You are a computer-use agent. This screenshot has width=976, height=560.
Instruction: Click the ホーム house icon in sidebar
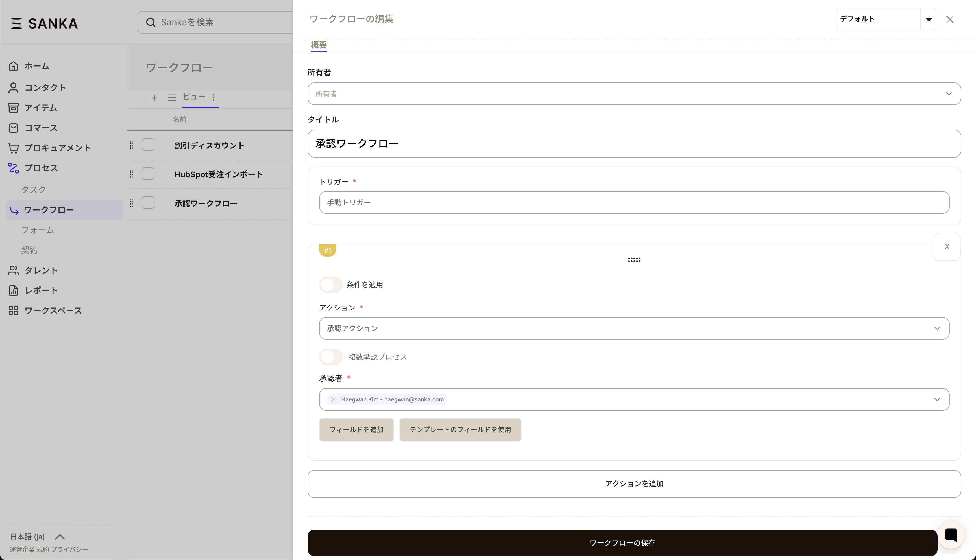(x=14, y=66)
